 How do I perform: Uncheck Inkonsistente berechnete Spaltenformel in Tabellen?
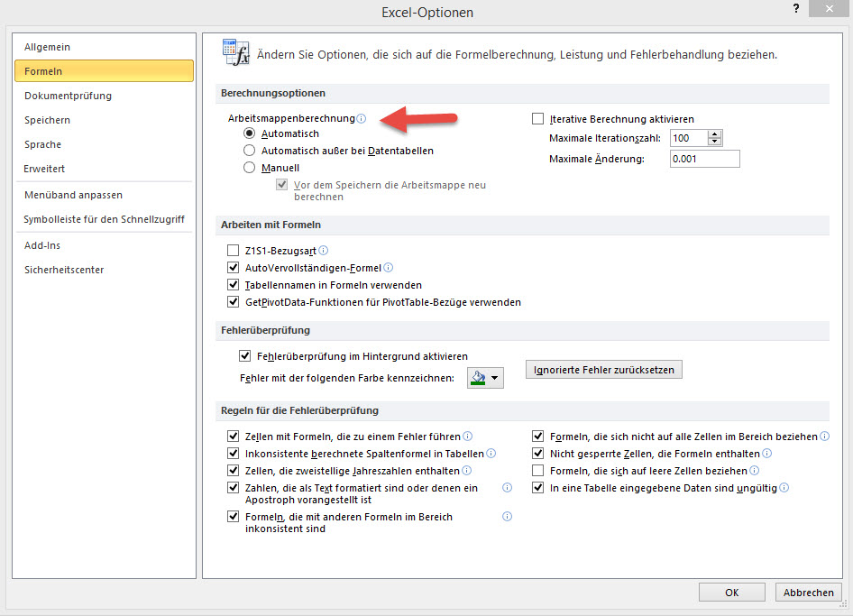[x=233, y=453]
